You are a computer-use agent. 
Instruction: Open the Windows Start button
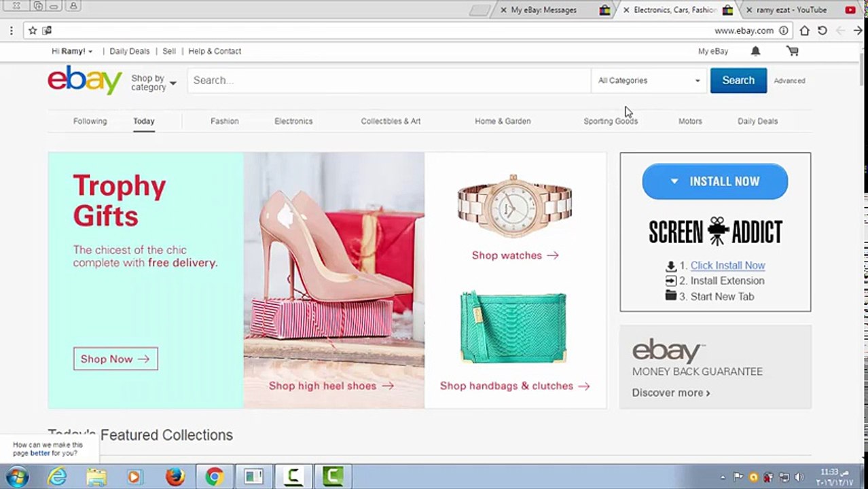coord(17,477)
